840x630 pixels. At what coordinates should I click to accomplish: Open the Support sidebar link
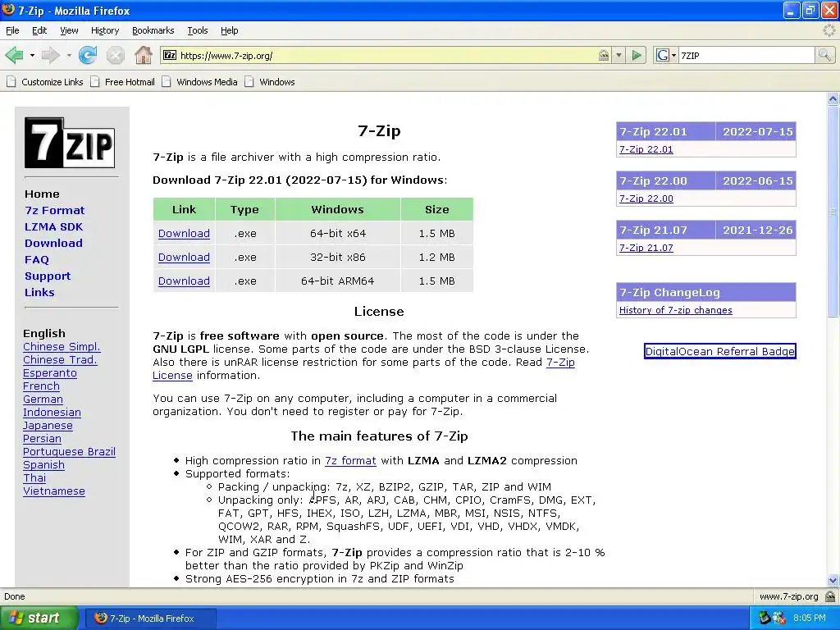[x=48, y=276]
